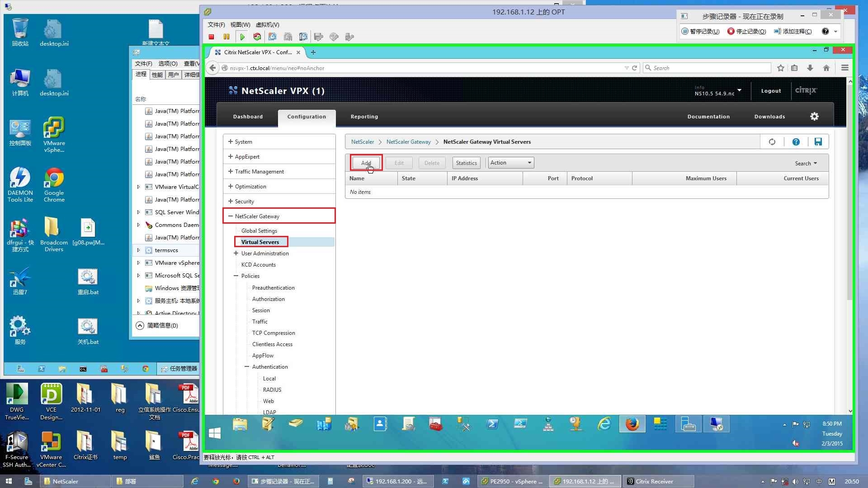This screenshot has height=488, width=868.
Task: Open PowerShell icon in VM taskbar
Action: pyautogui.click(x=492, y=424)
